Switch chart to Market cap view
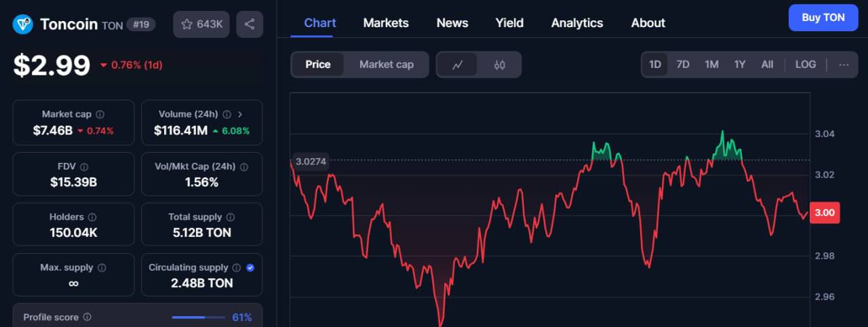The height and width of the screenshot is (327, 868). click(386, 64)
